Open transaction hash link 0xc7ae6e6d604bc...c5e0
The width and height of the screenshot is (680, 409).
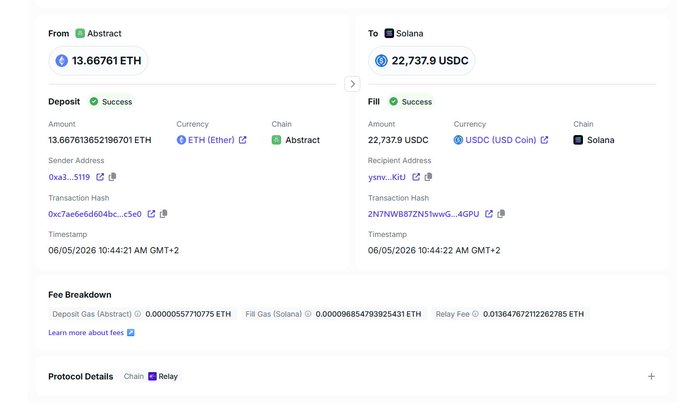pos(95,214)
